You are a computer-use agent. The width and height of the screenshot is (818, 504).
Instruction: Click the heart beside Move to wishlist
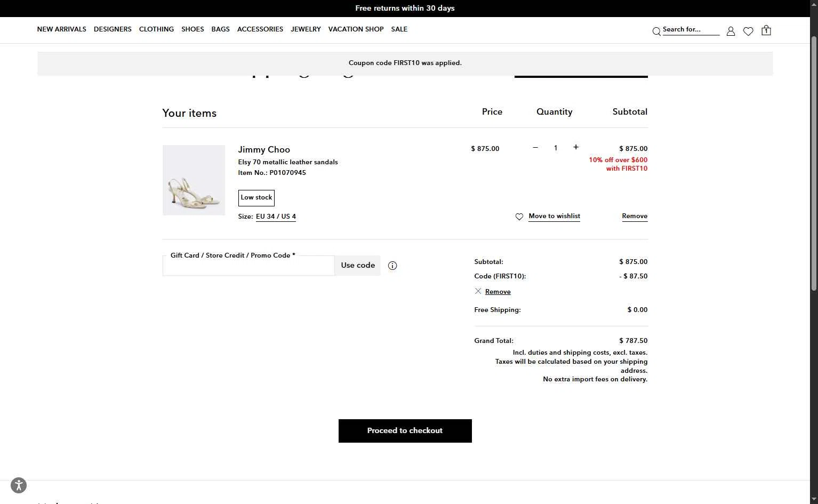519,217
